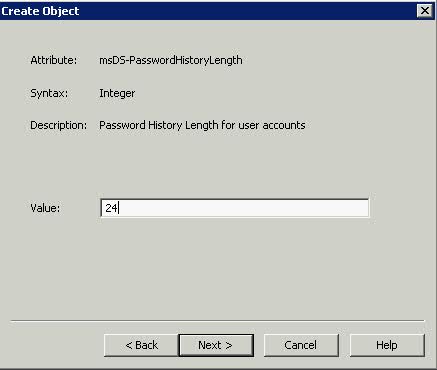Click the Description: label
The image size is (437, 370).
pos(59,125)
